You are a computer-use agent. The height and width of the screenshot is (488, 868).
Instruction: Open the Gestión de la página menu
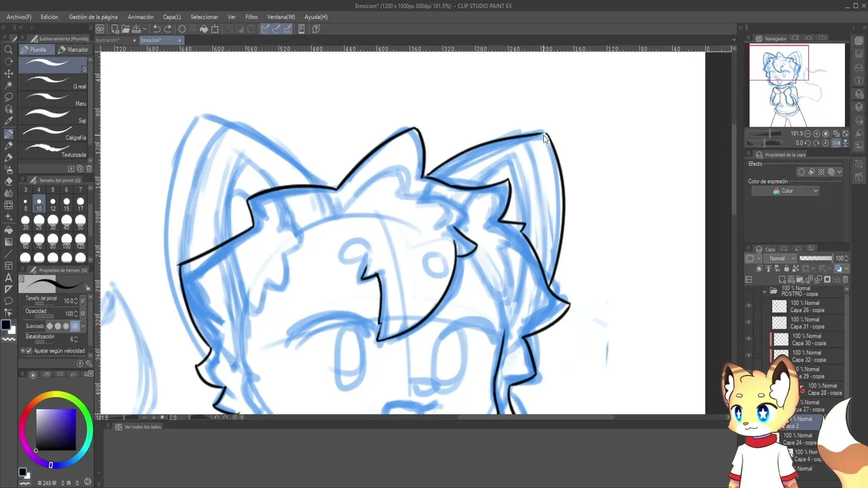tap(93, 17)
